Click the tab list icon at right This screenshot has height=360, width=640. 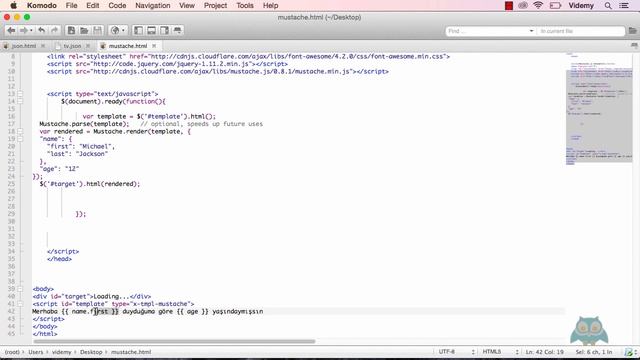[634, 46]
